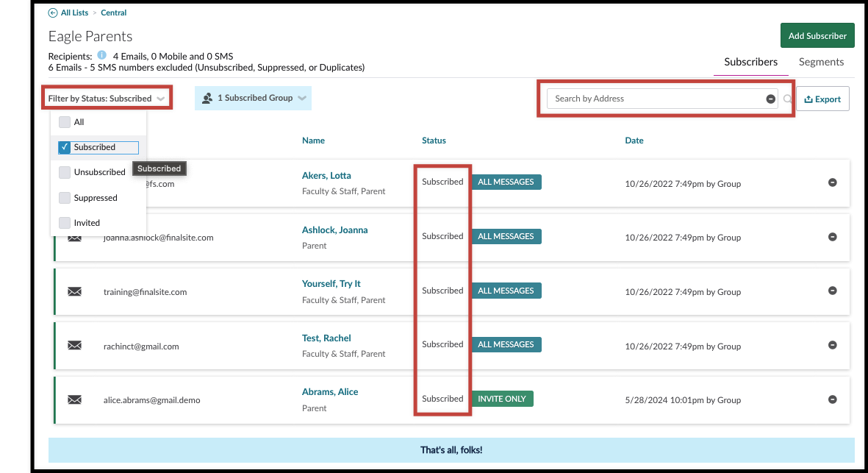Click INVITE ONLY badge for Abrams, Alice
Screen dimensions: 868x473
coord(502,399)
